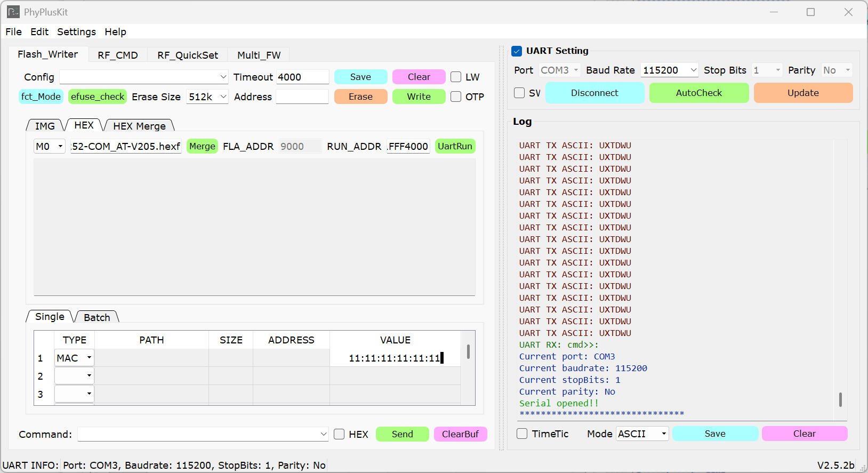Switch to the RF_CMD tab
This screenshot has height=473, width=868.
coord(118,55)
